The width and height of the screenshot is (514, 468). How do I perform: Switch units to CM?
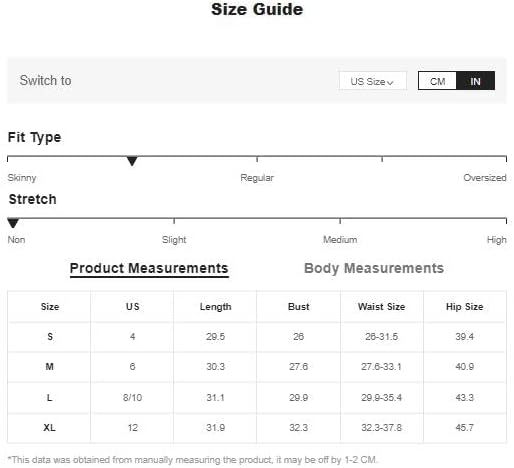(x=437, y=81)
